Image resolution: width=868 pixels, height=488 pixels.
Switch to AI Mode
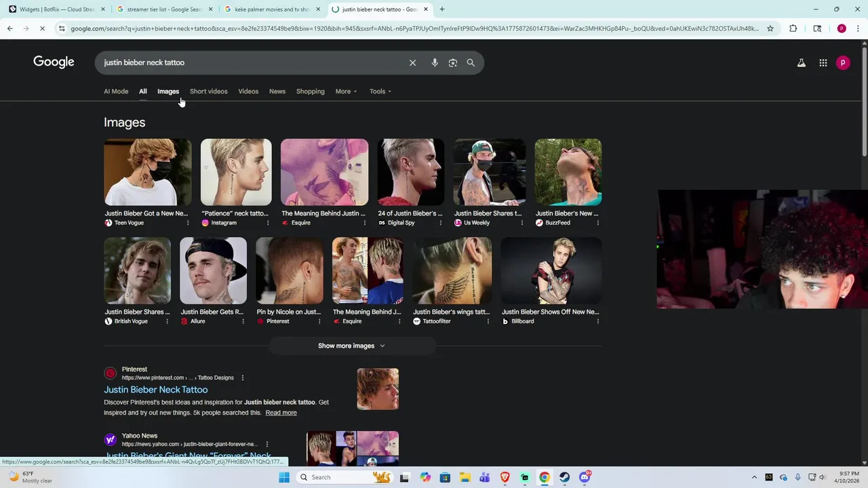click(116, 91)
